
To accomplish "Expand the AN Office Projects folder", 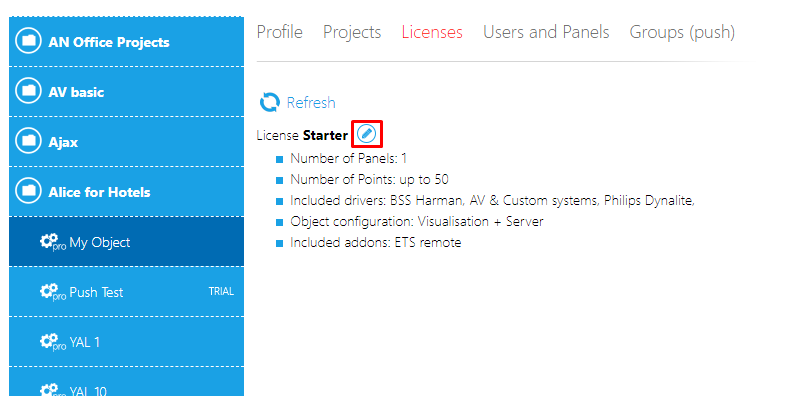I will (126, 42).
